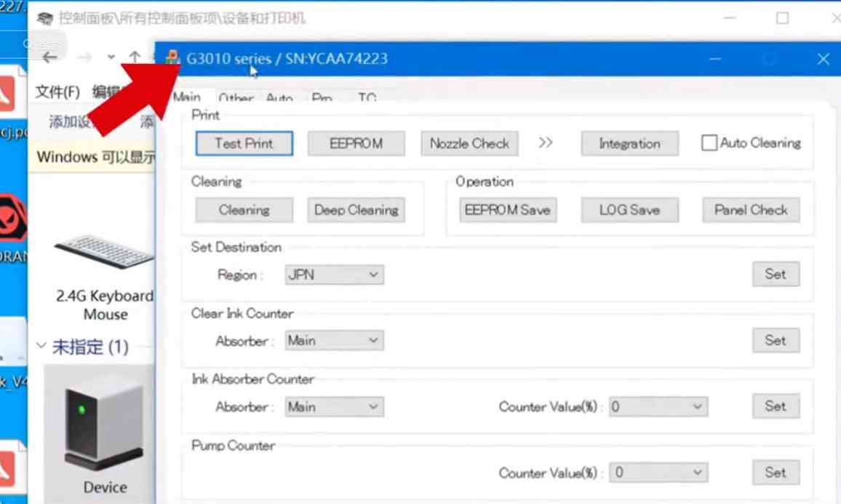Click the G3010 service tool title bar icon
Image resolution: width=841 pixels, height=504 pixels.
click(172, 59)
